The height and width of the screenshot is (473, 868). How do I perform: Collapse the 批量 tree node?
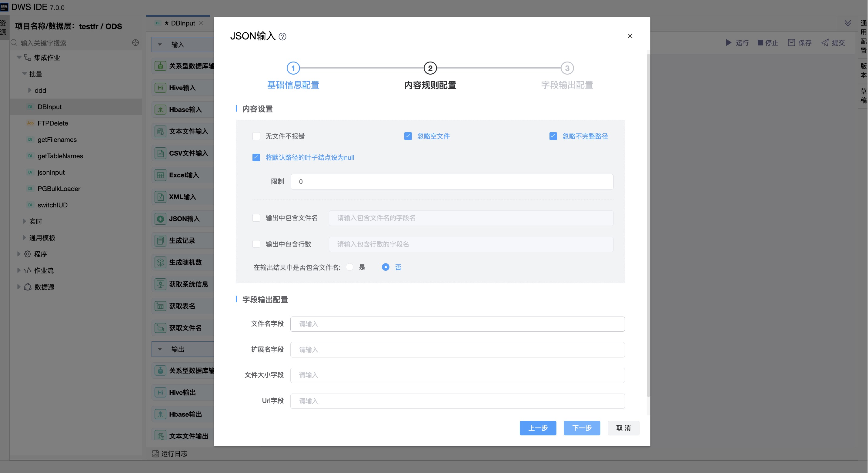click(x=24, y=74)
